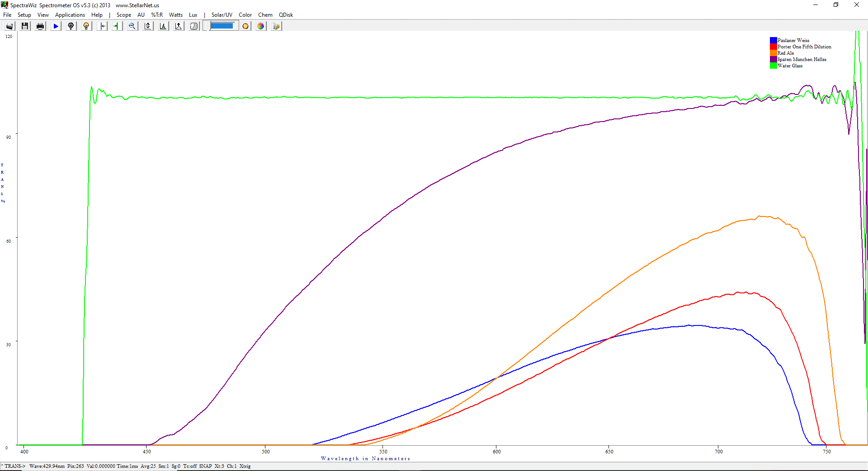Open the Solar/UV menu item

222,15
